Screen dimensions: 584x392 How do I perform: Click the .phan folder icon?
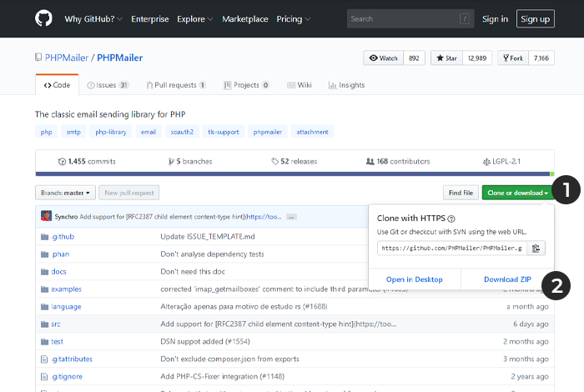[x=45, y=254]
